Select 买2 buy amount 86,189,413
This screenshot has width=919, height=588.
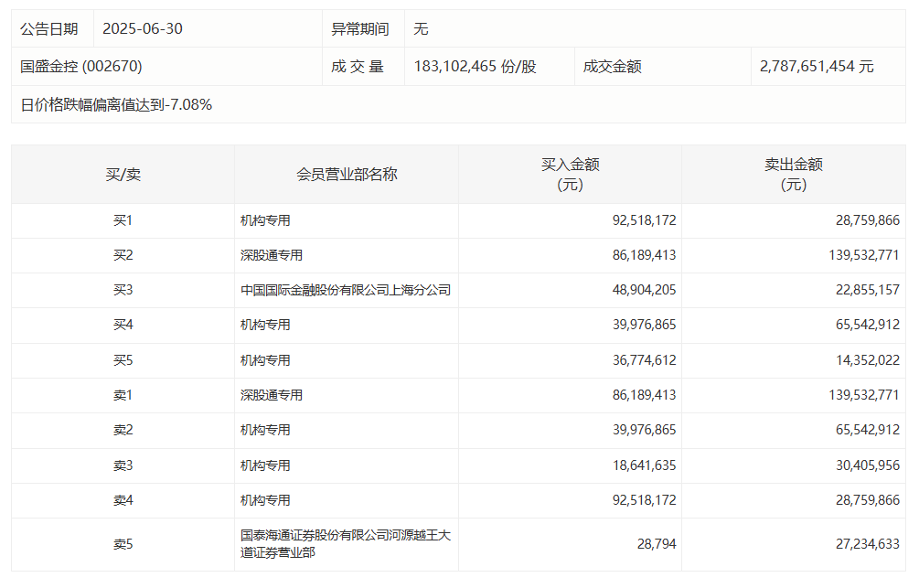tap(644, 255)
